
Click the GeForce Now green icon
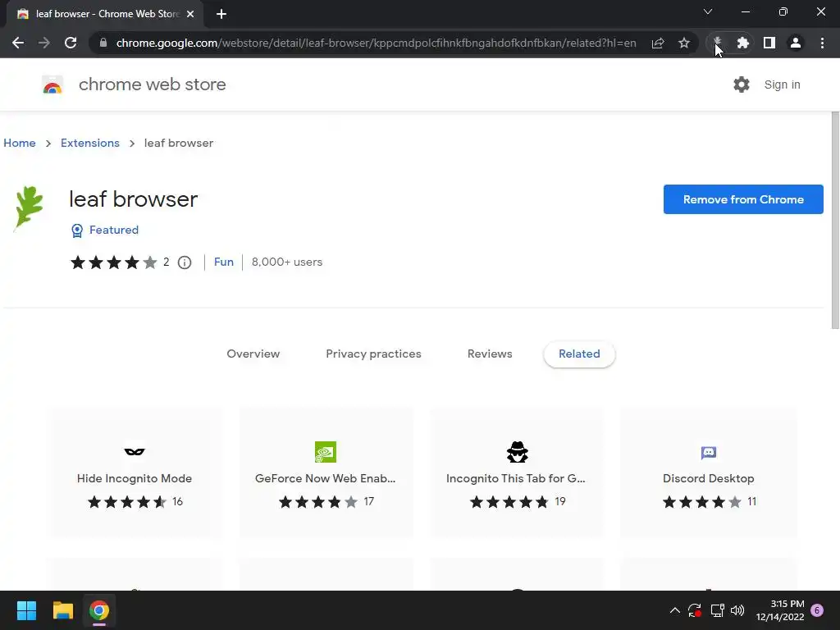point(326,452)
